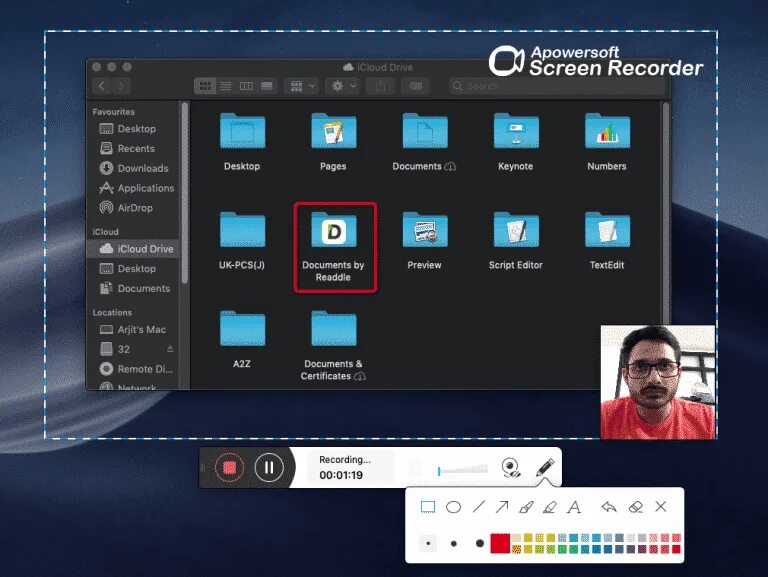Image resolution: width=768 pixels, height=577 pixels.
Task: Select the text annotation tool
Action: [574, 507]
